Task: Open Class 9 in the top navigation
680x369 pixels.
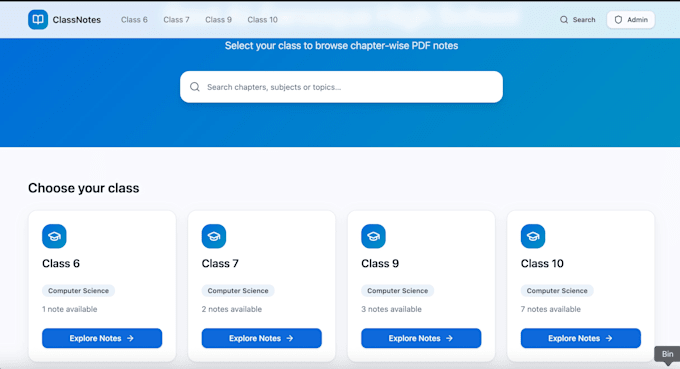Action: click(x=218, y=20)
